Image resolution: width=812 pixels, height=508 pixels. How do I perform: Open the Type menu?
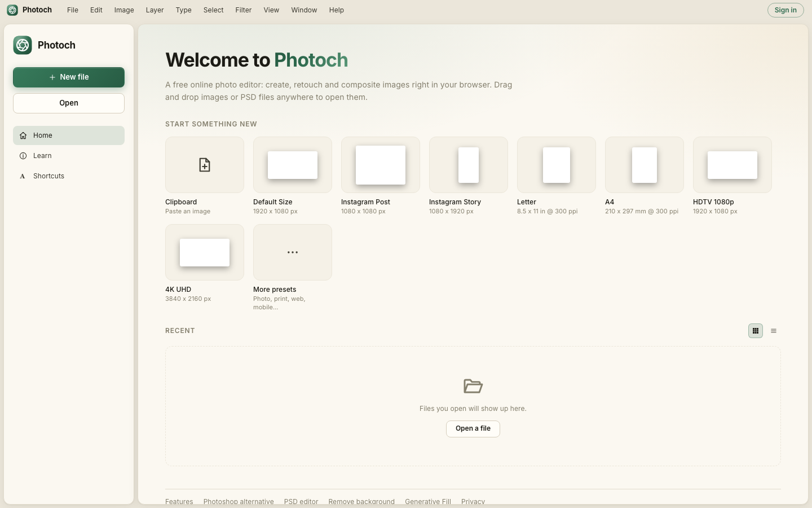coord(183,10)
